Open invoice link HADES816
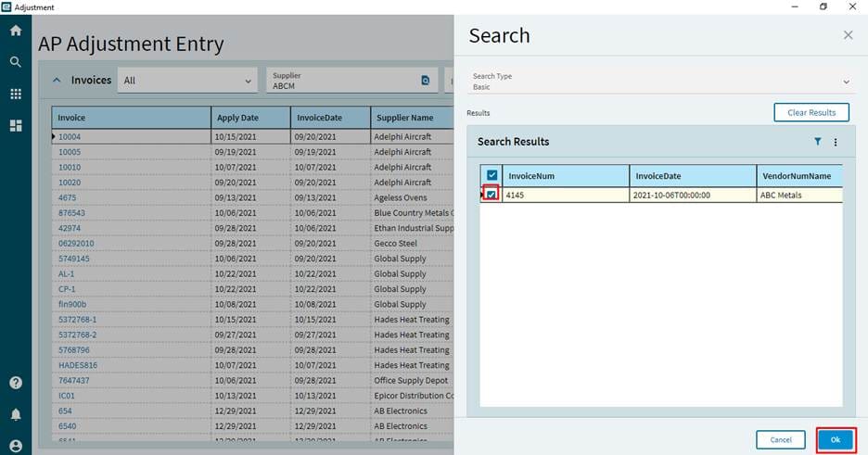Viewport: 868px width, 455px height. pyautogui.click(x=78, y=365)
